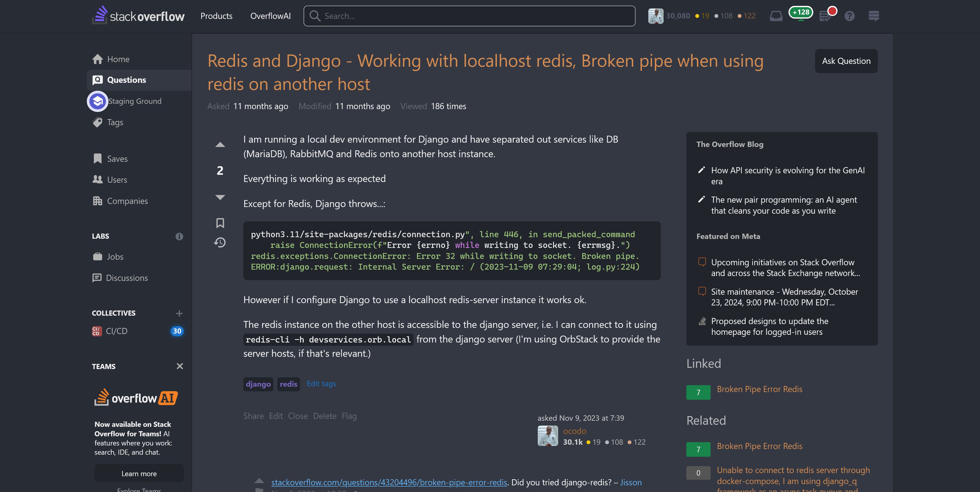The height and width of the screenshot is (492, 980).
Task: Open OverflowAI in the top navigation
Action: [x=270, y=16]
